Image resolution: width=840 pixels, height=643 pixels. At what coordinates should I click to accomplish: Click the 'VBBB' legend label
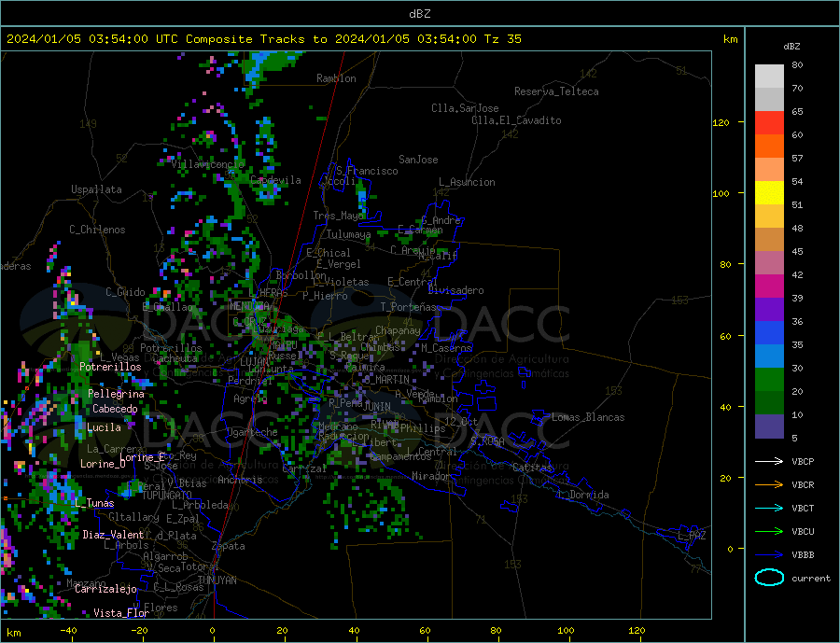pos(803,554)
